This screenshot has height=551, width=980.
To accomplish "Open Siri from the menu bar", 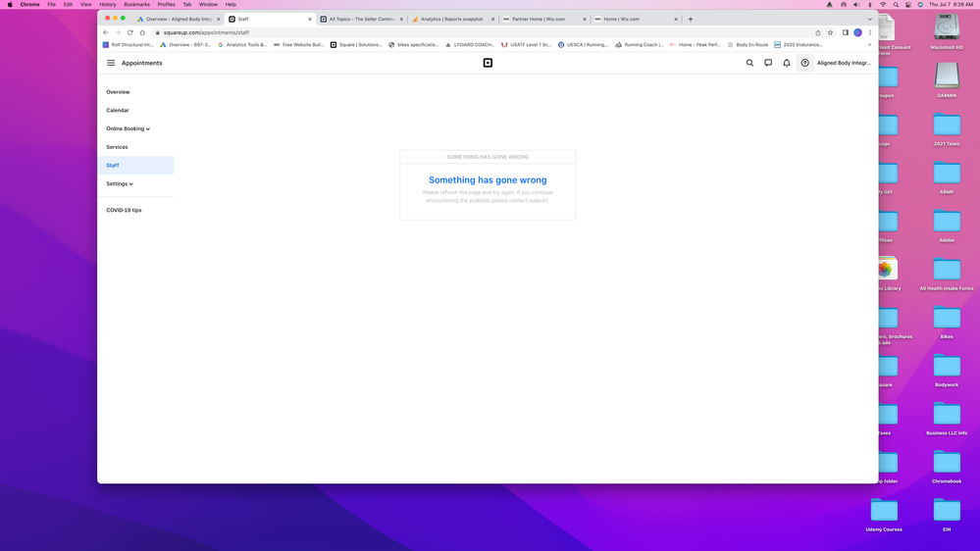I will coord(920,4).
